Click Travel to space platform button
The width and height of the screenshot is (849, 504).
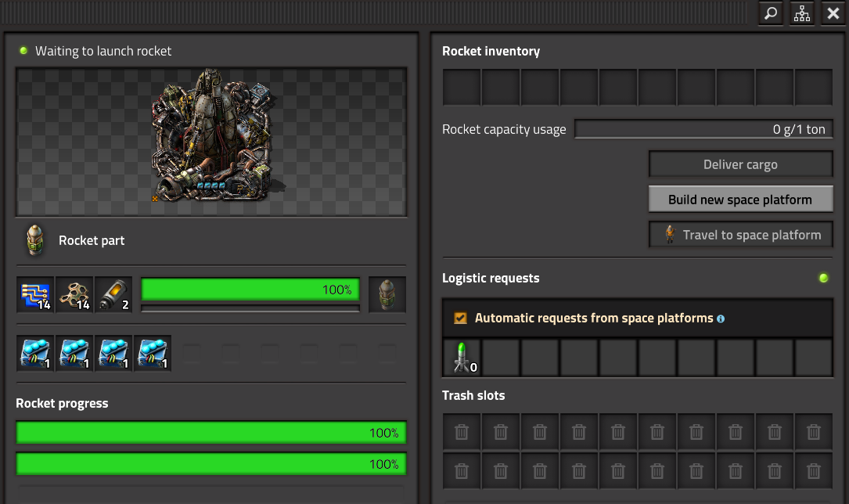[741, 235]
